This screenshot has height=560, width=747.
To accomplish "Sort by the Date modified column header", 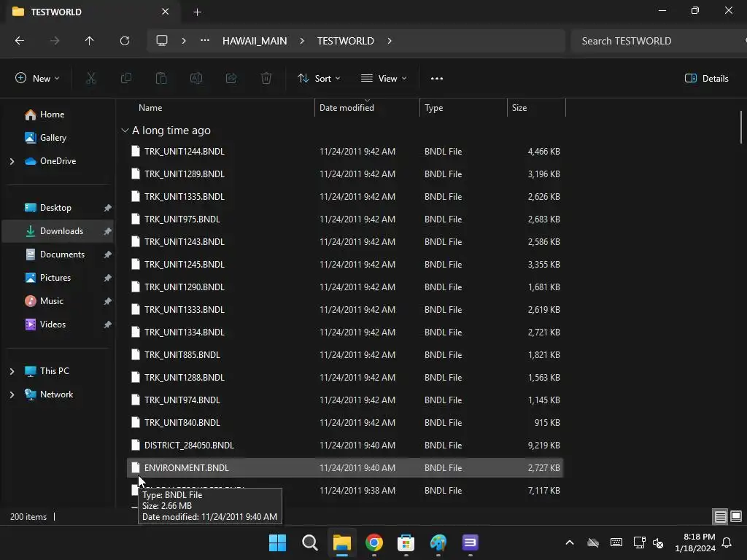I will [x=367, y=108].
